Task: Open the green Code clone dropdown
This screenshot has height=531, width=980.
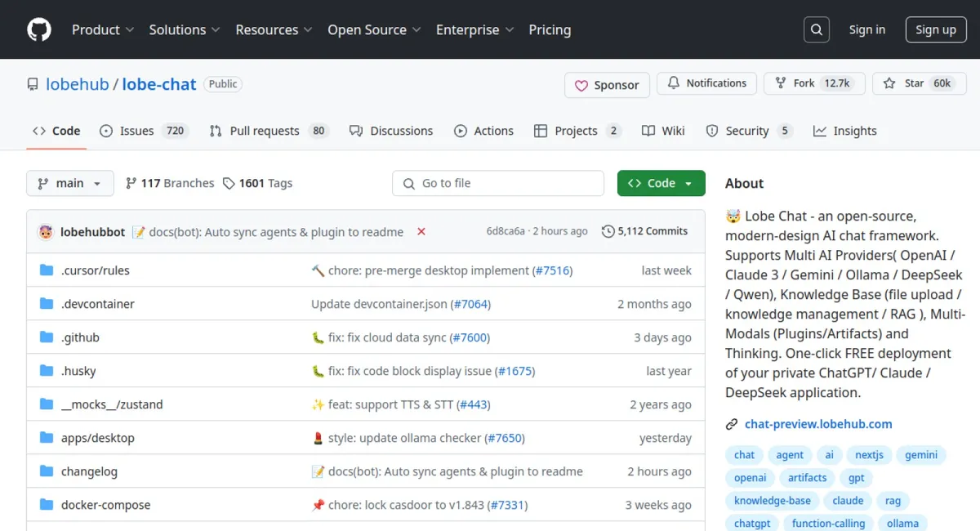Action: [661, 184]
